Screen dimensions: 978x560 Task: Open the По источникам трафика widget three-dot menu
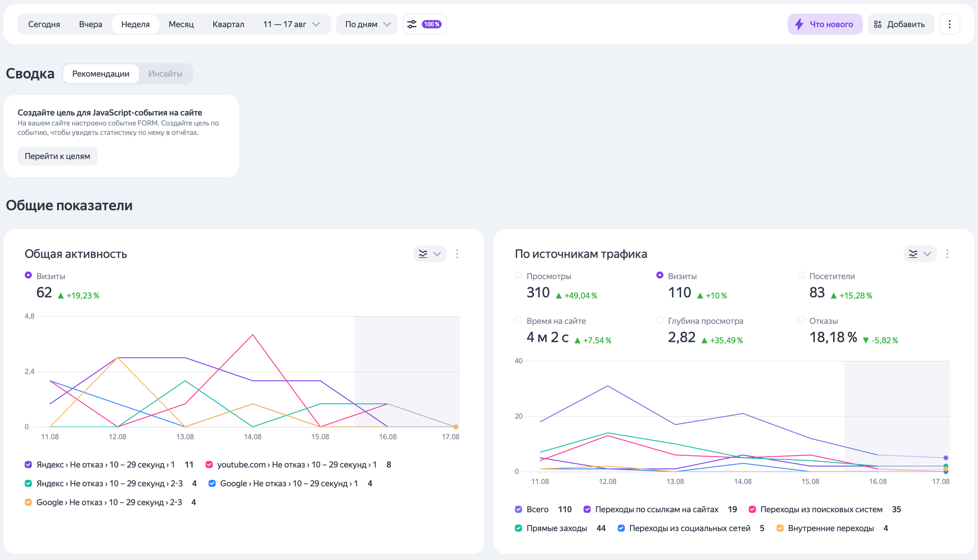[947, 254]
